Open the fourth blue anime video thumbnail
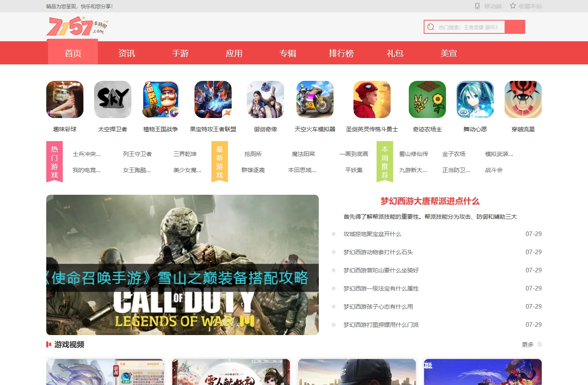The height and width of the screenshot is (385, 588). click(483, 372)
